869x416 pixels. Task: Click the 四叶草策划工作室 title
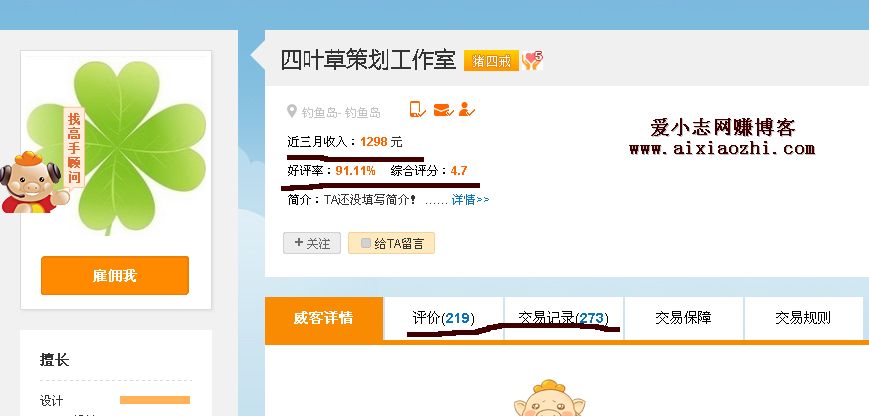368,60
